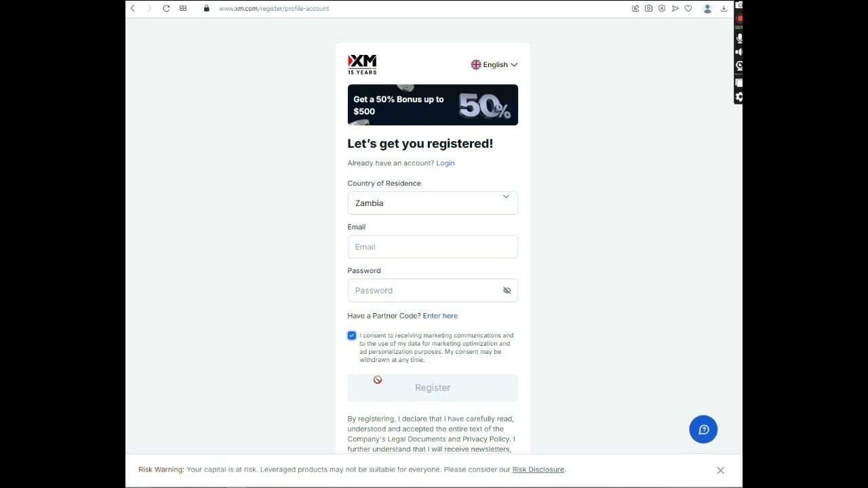Screen dimensions: 868x488
Task: Click the XM 15 Years logo
Action: tap(362, 64)
